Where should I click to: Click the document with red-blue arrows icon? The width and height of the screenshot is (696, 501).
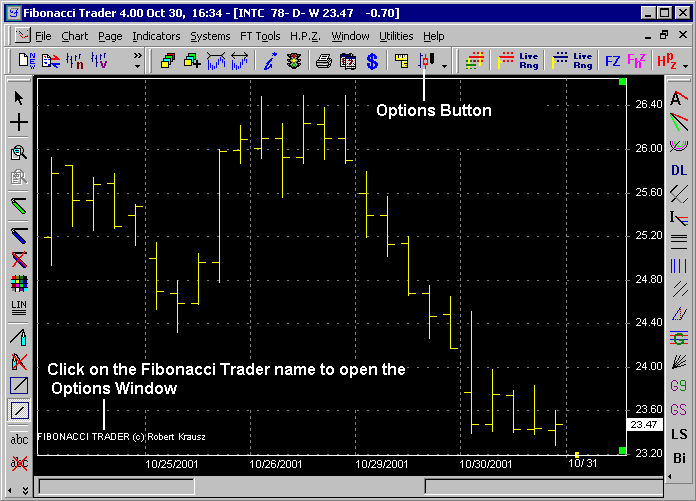(x=51, y=60)
